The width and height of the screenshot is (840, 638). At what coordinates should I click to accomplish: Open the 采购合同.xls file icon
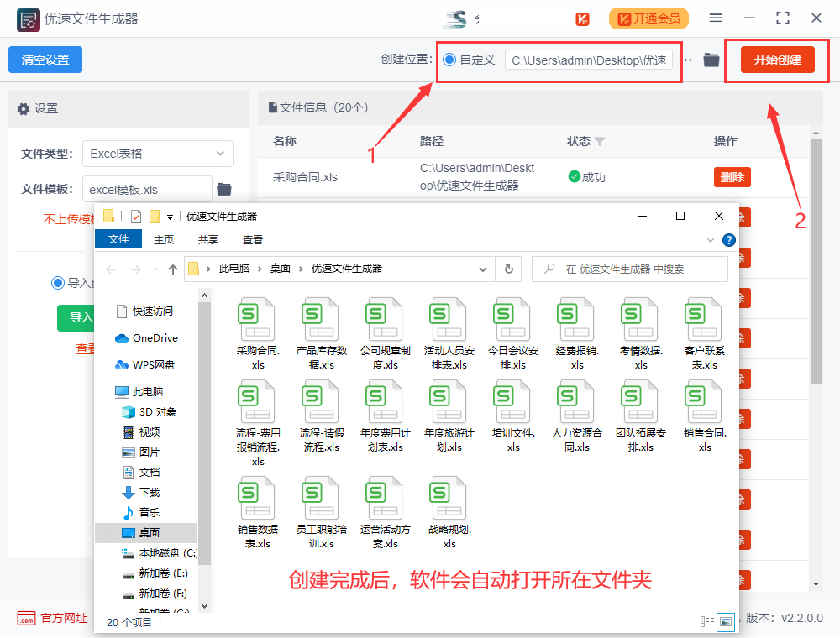(256, 320)
